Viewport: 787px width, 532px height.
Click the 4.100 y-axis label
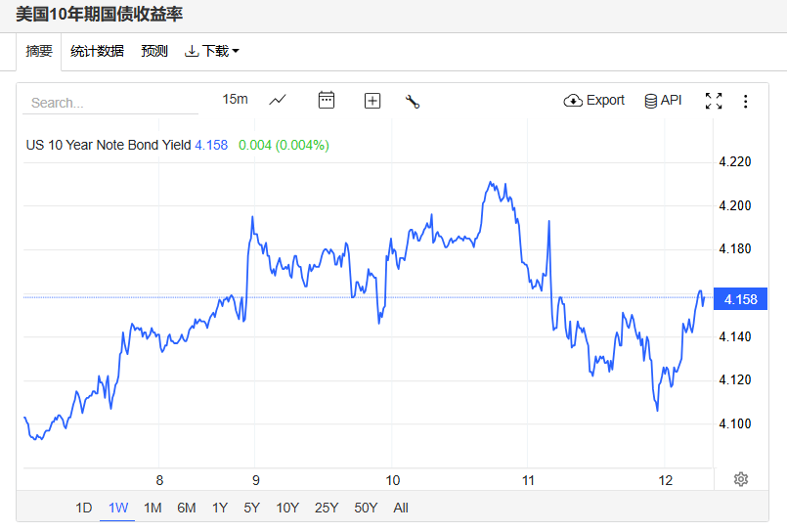pyautogui.click(x=735, y=423)
